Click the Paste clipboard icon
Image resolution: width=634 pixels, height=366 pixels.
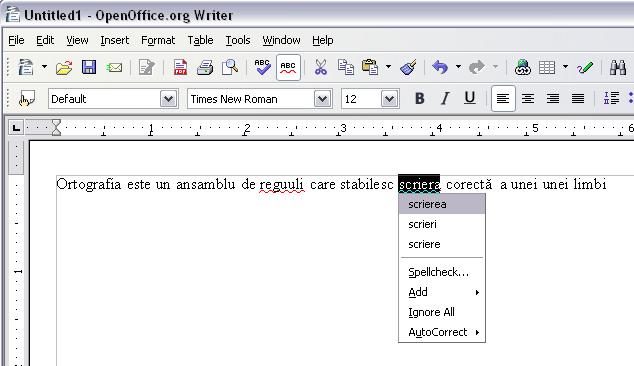pyautogui.click(x=370, y=67)
